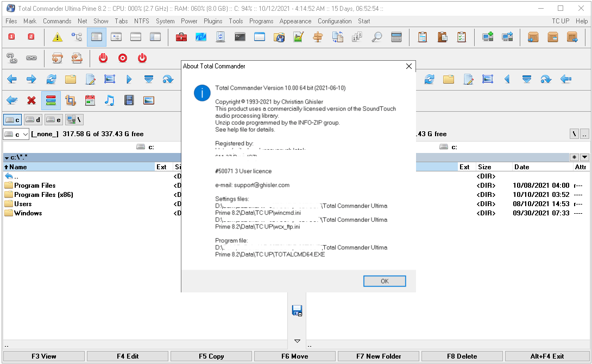Screen dimensions: 592x364
Task: Click network computers icon with blue arrow
Action: tap(507, 37)
